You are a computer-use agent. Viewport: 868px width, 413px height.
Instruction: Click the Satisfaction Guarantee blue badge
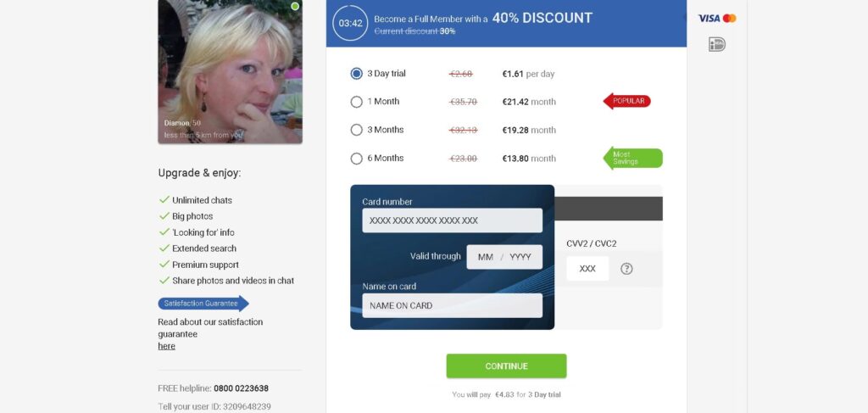[x=203, y=304]
